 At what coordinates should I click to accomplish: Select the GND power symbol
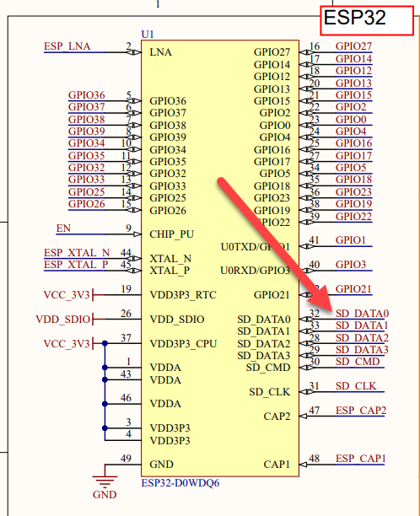click(x=105, y=486)
